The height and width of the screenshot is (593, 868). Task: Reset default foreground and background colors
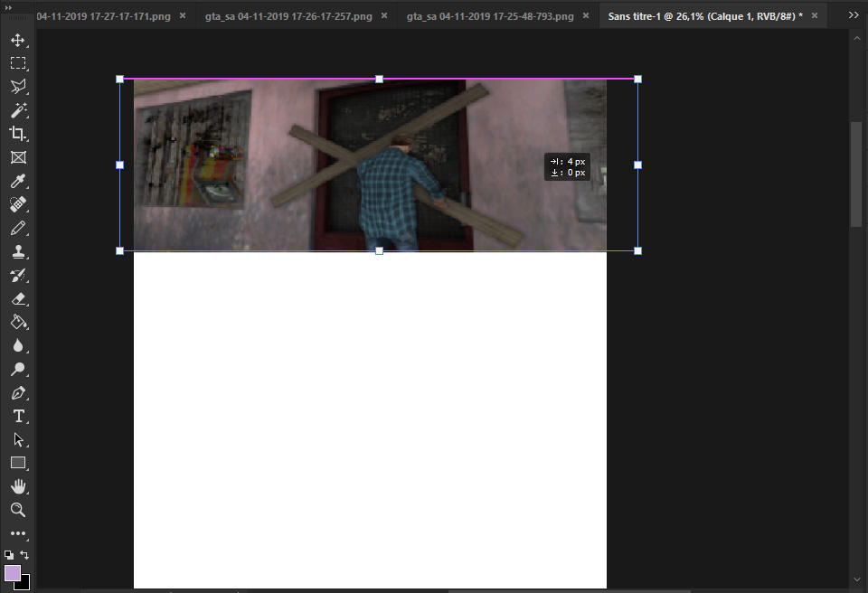(9, 555)
